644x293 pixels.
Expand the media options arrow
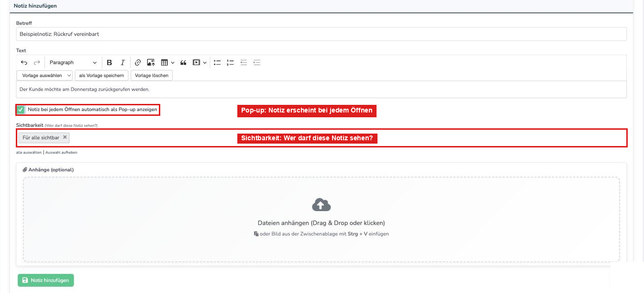click(205, 63)
